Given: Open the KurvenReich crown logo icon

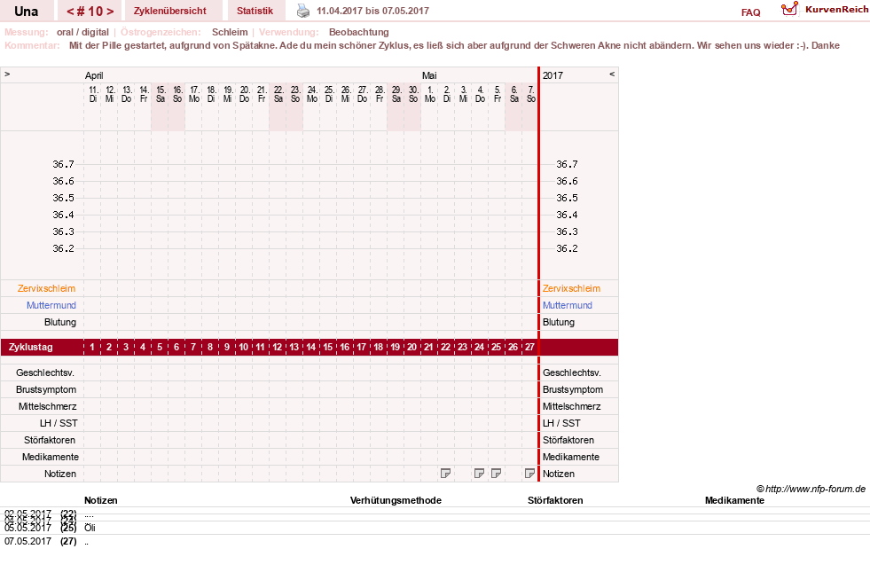Looking at the screenshot, I should pyautogui.click(x=789, y=9).
